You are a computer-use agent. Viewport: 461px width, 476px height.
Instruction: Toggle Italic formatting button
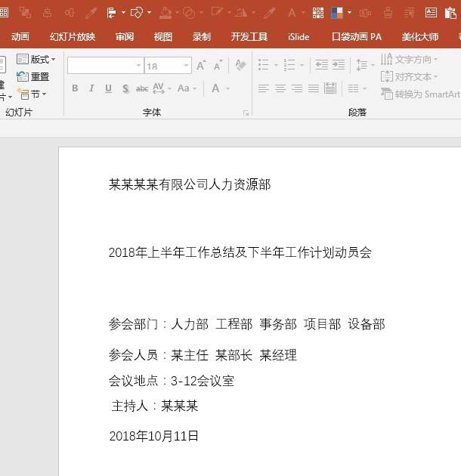(91, 88)
